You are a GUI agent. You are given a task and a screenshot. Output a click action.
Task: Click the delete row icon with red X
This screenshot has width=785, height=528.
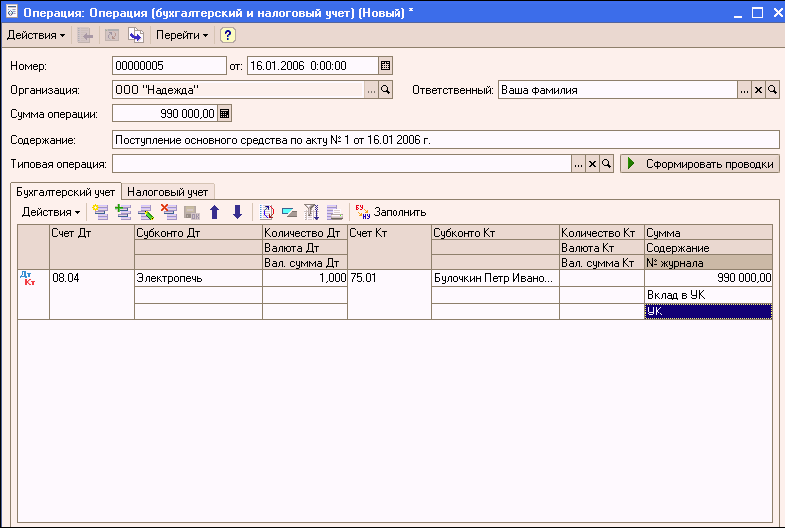click(x=168, y=212)
